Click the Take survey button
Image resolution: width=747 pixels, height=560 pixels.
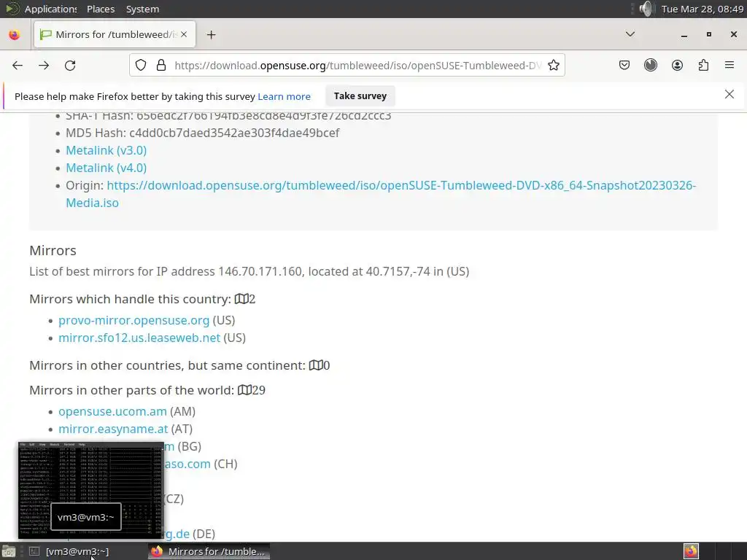click(x=360, y=96)
